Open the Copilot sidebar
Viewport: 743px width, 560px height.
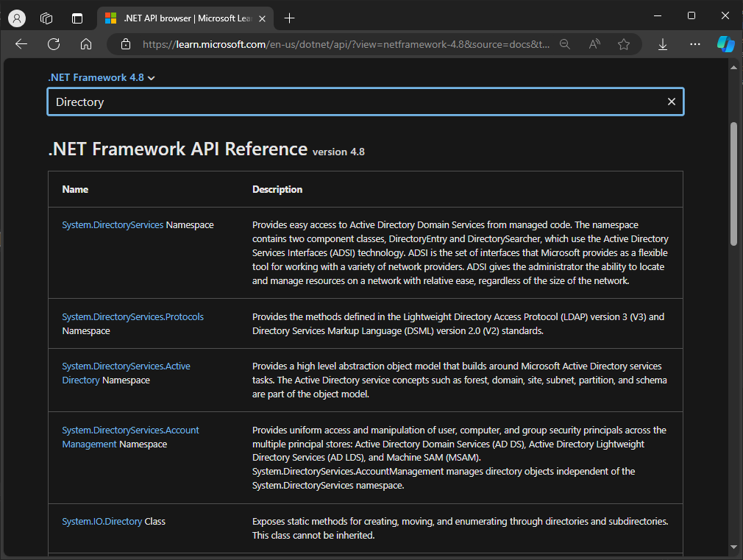click(725, 44)
